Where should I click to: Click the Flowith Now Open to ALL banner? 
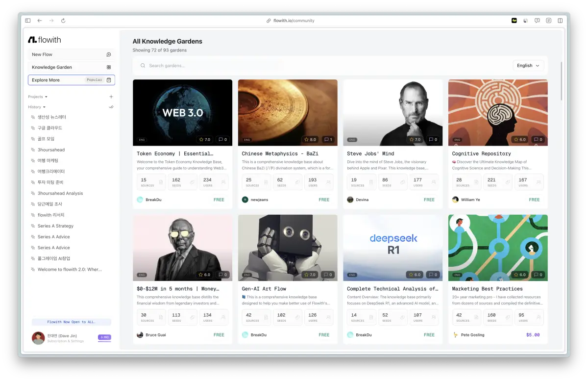point(72,322)
